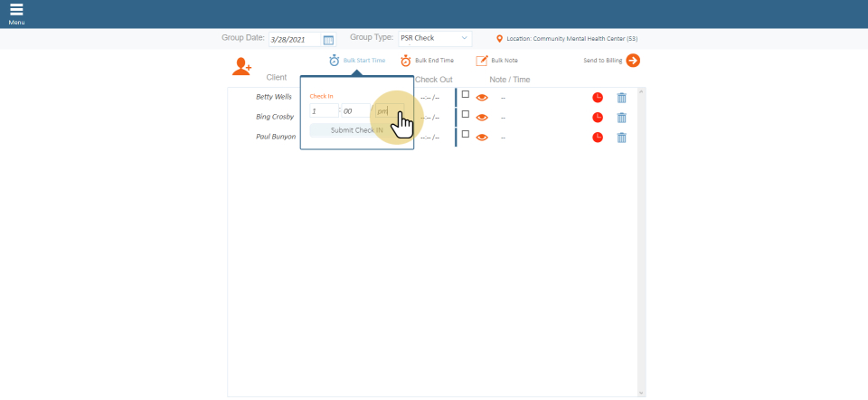The width and height of the screenshot is (868, 400).
Task: Delete Paul Bunyon row with trash icon
Action: 621,138
